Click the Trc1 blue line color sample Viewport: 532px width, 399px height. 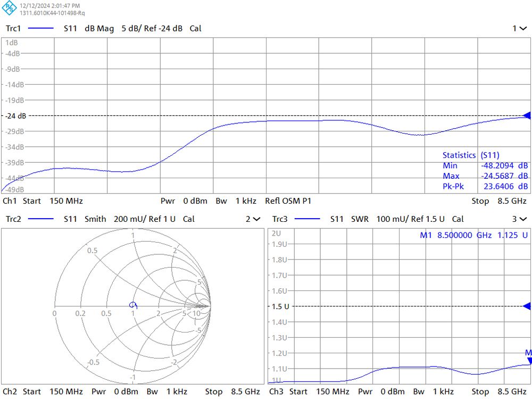click(x=41, y=29)
